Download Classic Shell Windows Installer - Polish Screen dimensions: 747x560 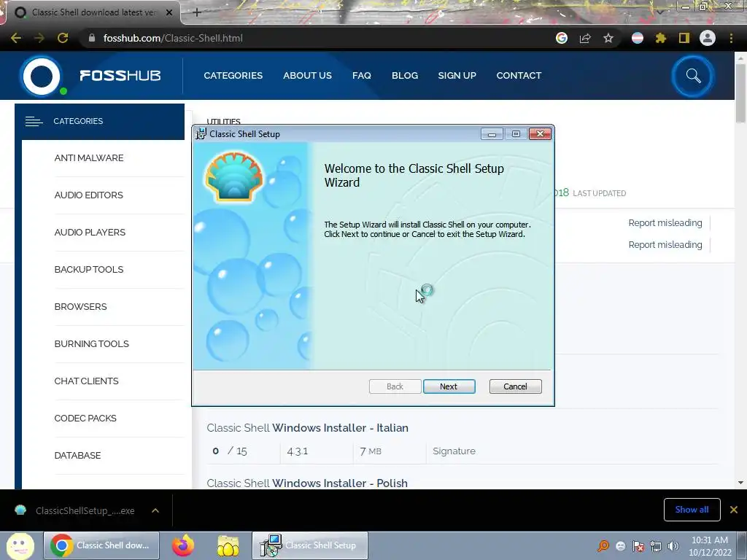point(307,483)
